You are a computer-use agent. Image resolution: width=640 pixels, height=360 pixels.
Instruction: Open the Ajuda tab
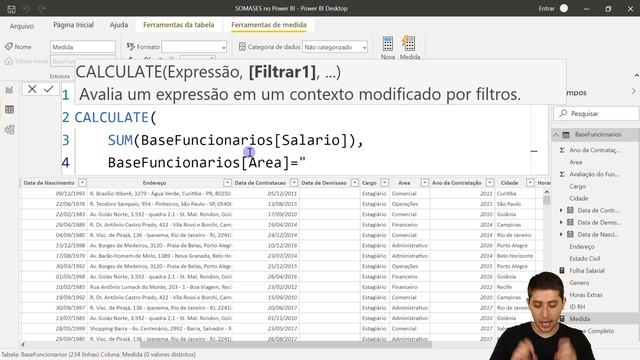[x=119, y=25]
